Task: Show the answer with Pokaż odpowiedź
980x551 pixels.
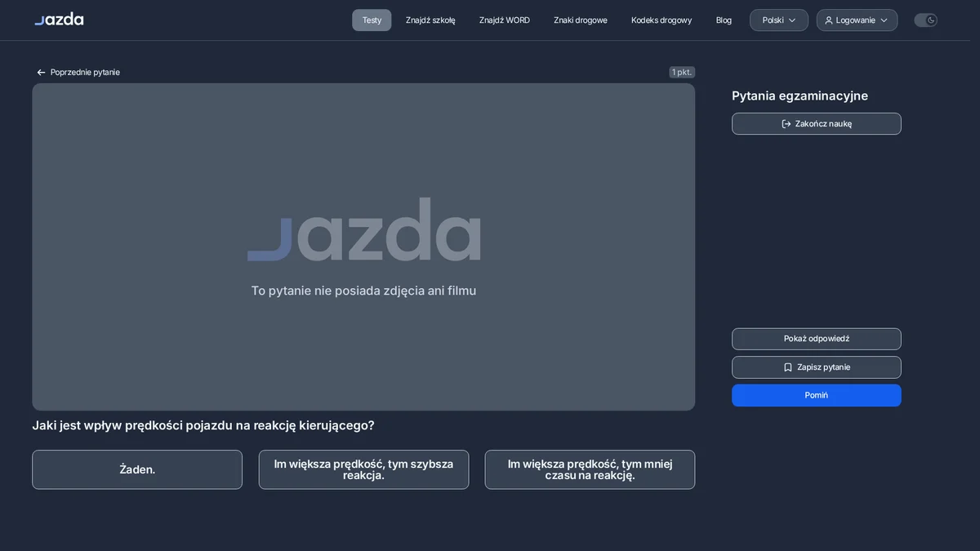Action: point(817,339)
